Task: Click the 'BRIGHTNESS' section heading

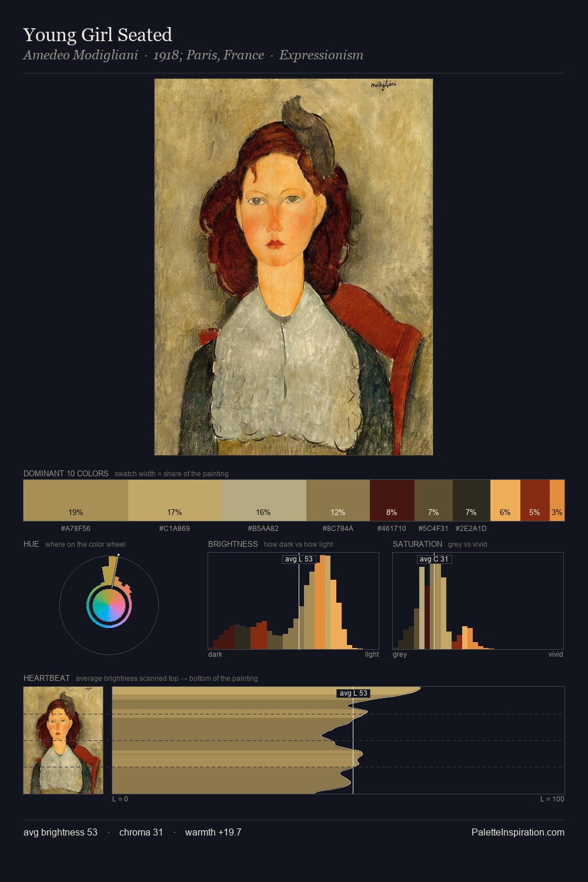Action: pyautogui.click(x=233, y=544)
